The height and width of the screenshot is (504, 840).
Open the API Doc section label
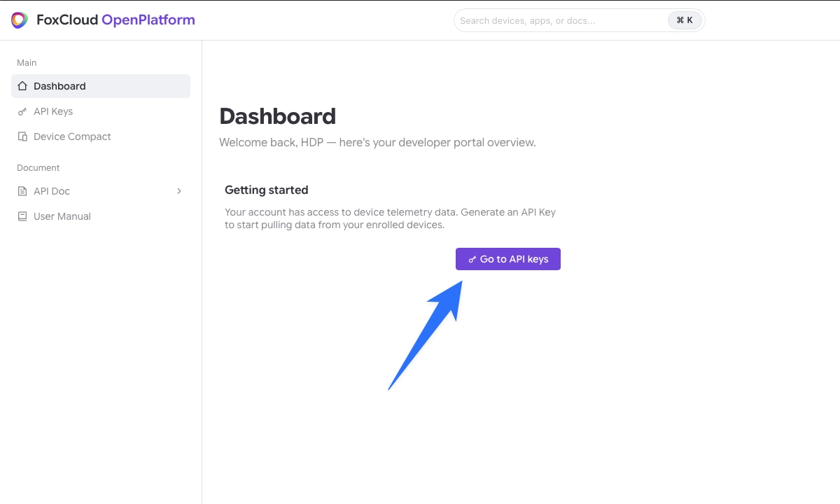click(52, 191)
